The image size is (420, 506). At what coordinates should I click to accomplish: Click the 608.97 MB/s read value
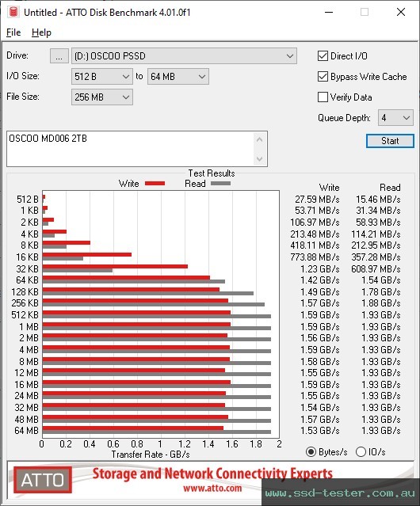pyautogui.click(x=376, y=268)
